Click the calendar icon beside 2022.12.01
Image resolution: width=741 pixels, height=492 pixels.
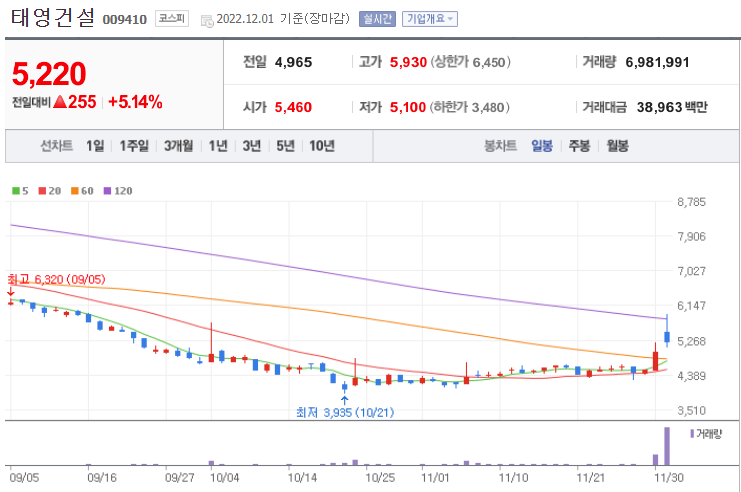coord(207,21)
